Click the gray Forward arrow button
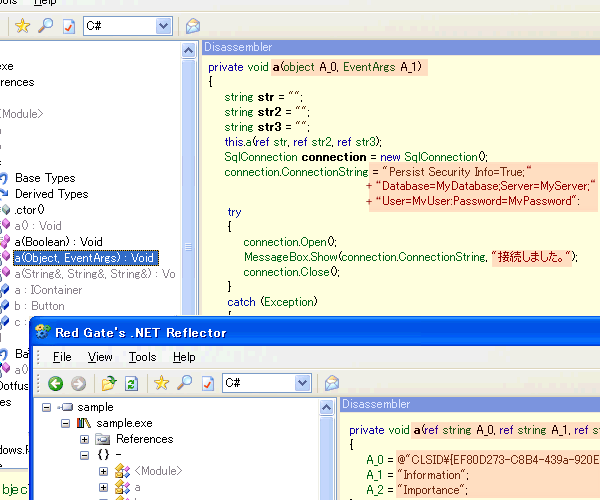 click(x=78, y=383)
